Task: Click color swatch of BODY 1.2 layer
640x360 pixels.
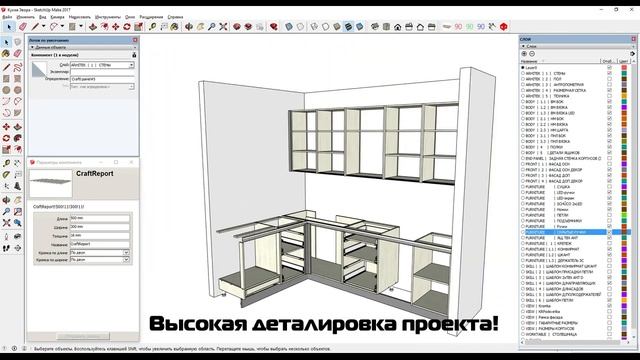Action: (x=624, y=107)
